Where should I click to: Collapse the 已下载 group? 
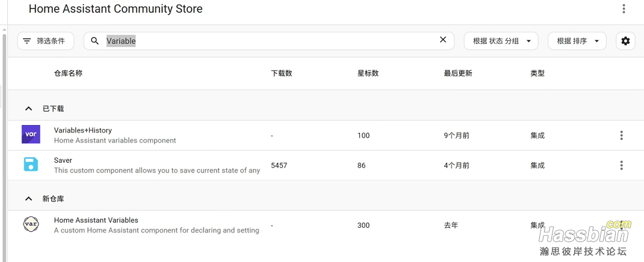(28, 109)
